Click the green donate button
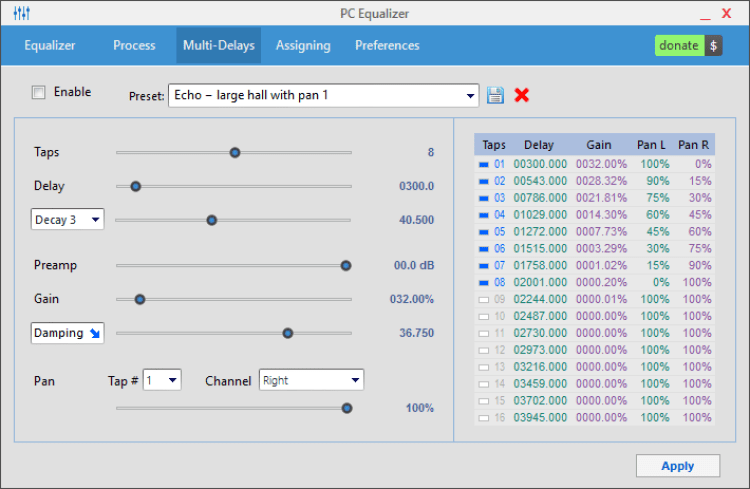 [679, 45]
